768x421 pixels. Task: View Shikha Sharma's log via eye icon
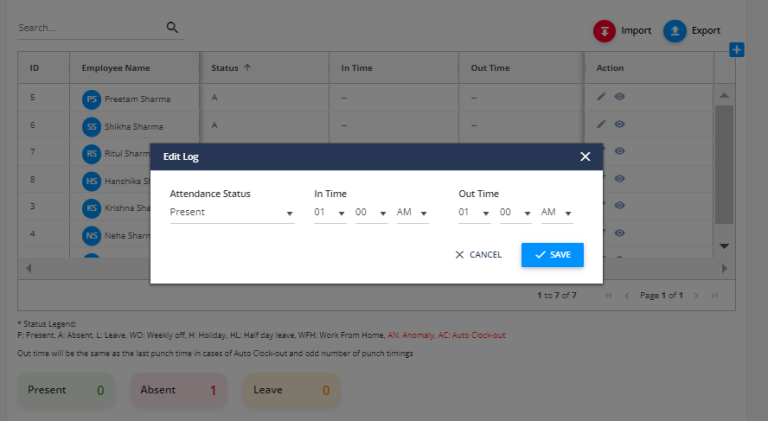pyautogui.click(x=620, y=125)
